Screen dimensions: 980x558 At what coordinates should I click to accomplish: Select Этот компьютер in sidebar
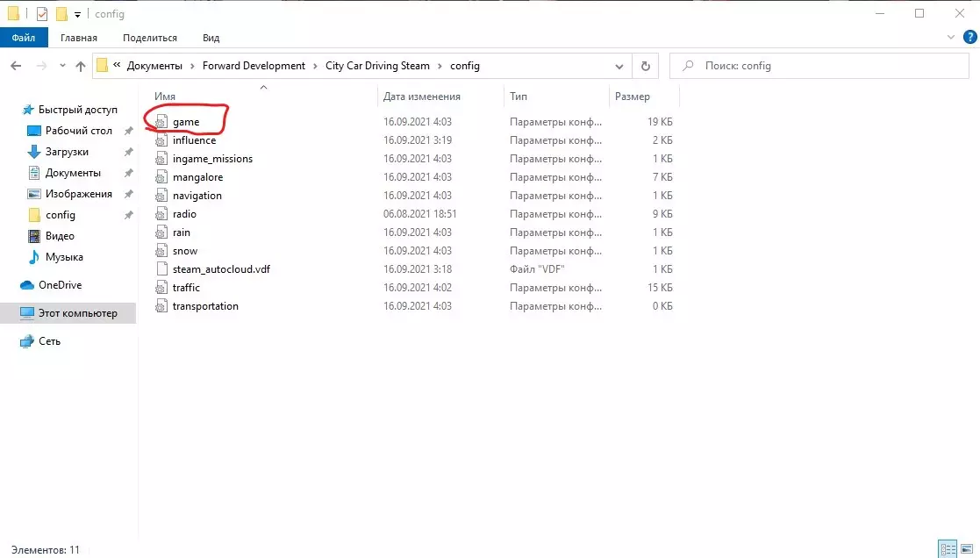[68, 313]
